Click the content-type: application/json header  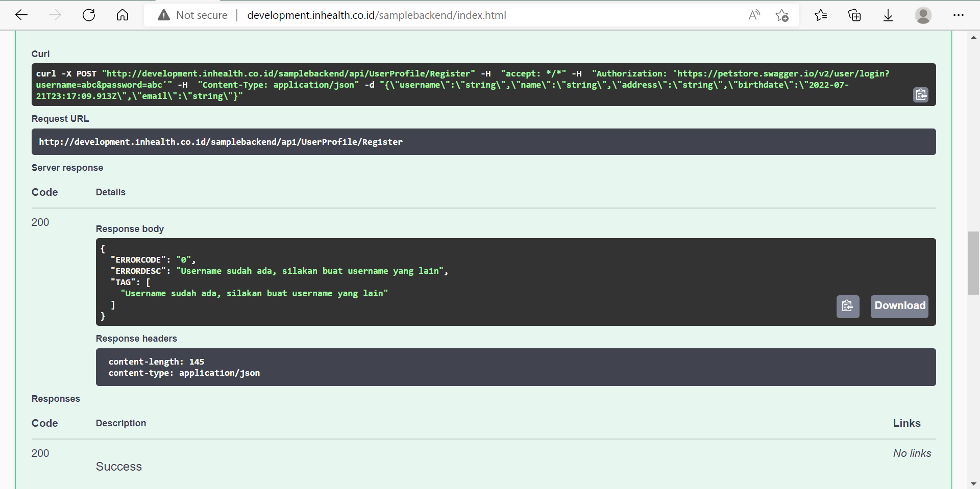[184, 373]
